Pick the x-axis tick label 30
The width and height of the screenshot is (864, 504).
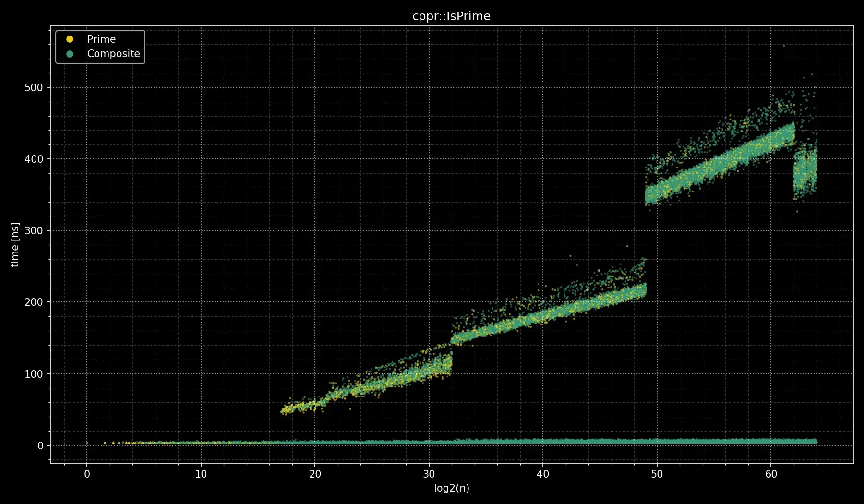(429, 474)
